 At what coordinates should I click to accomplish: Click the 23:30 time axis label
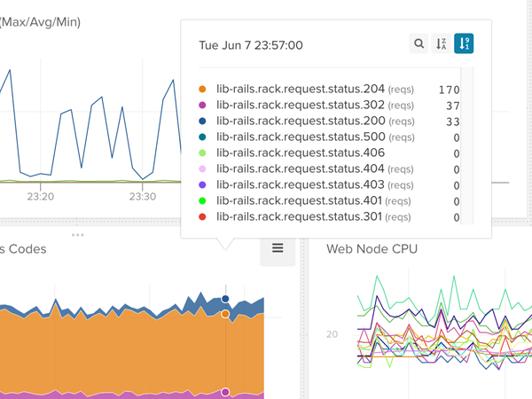142,197
